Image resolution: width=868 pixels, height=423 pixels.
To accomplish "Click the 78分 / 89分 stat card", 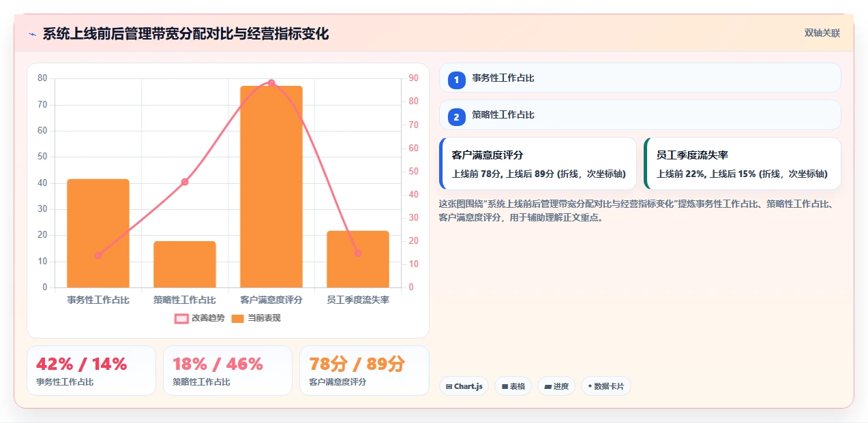I will coord(364,371).
